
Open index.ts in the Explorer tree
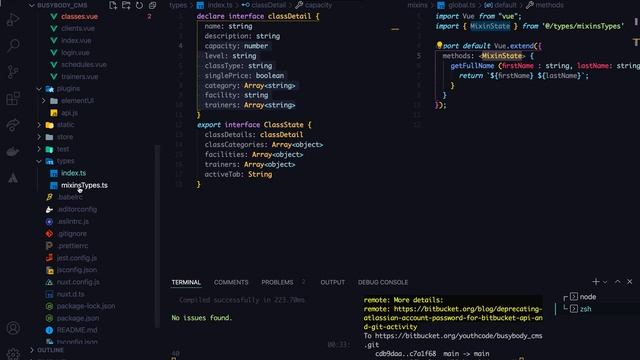(73, 173)
